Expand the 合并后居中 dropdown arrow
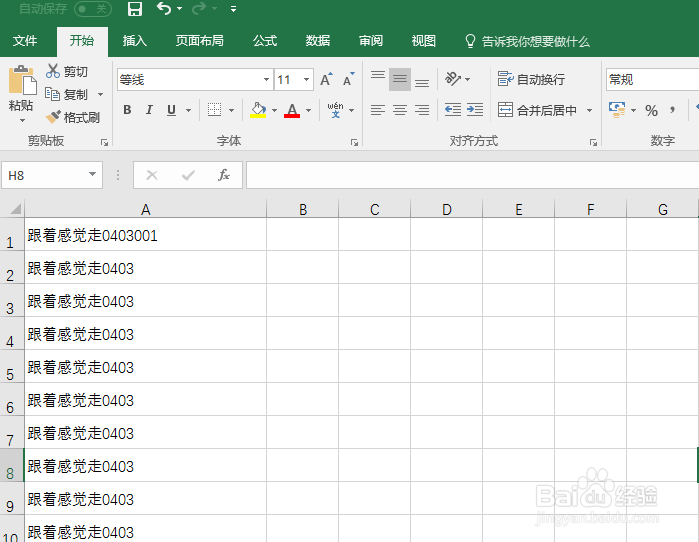This screenshot has height=542, width=699. click(589, 110)
